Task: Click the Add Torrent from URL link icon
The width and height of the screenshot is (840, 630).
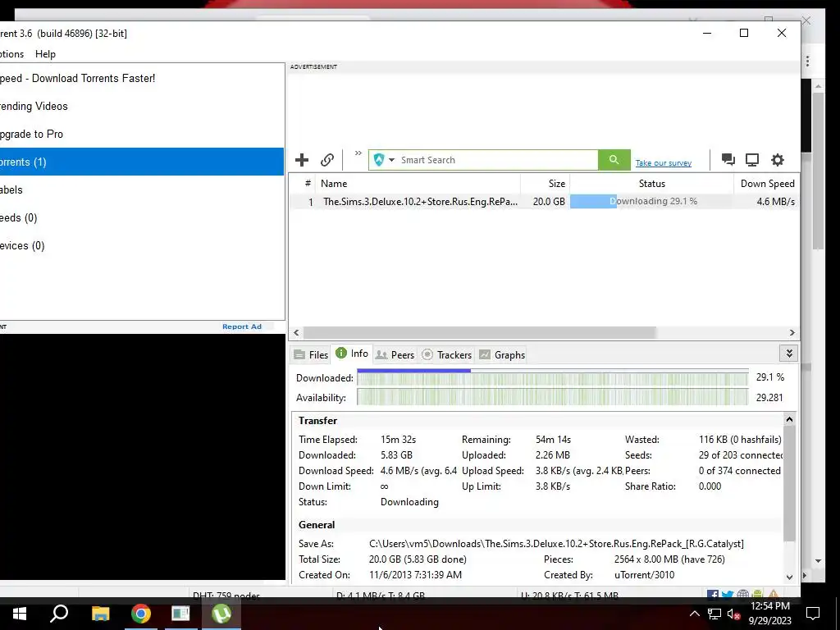Action: [x=327, y=160]
